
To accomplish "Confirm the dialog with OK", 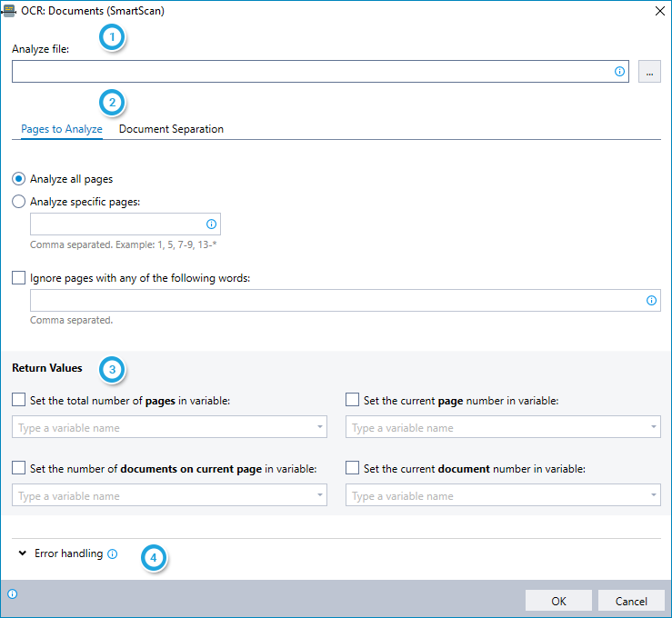I will [558, 601].
